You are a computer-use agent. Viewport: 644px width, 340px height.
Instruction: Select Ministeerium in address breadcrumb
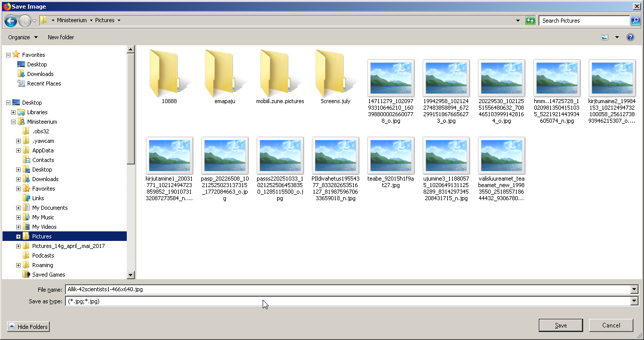coord(71,21)
